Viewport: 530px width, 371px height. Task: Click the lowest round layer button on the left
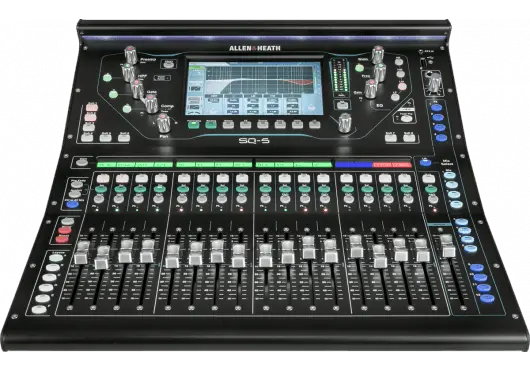click(40, 309)
